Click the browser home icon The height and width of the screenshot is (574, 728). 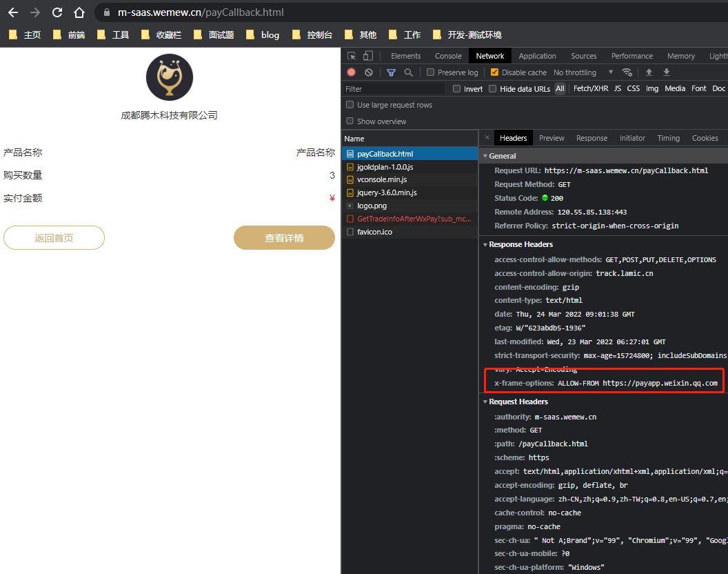79,12
